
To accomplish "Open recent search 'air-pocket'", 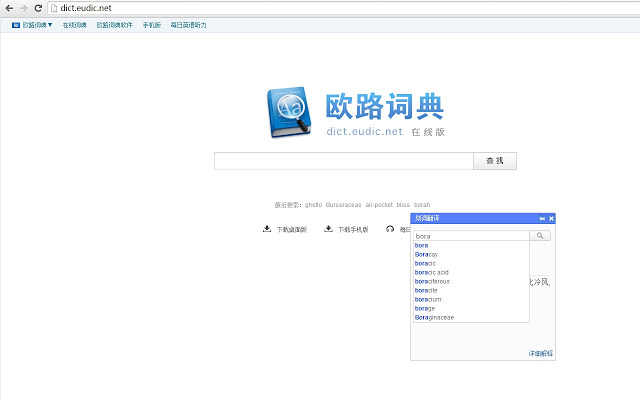I will (x=379, y=204).
